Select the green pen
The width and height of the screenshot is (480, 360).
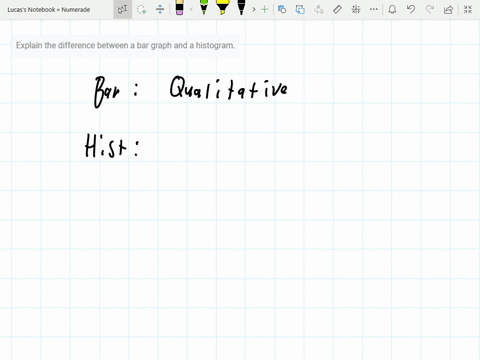tap(204, 7)
